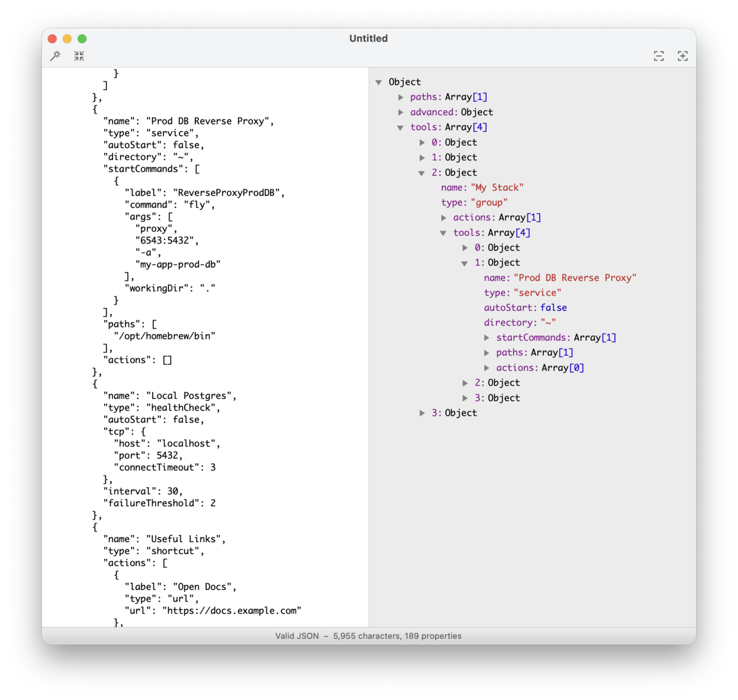Select the type "service" tree row
The width and height of the screenshot is (738, 700).
pos(522,292)
